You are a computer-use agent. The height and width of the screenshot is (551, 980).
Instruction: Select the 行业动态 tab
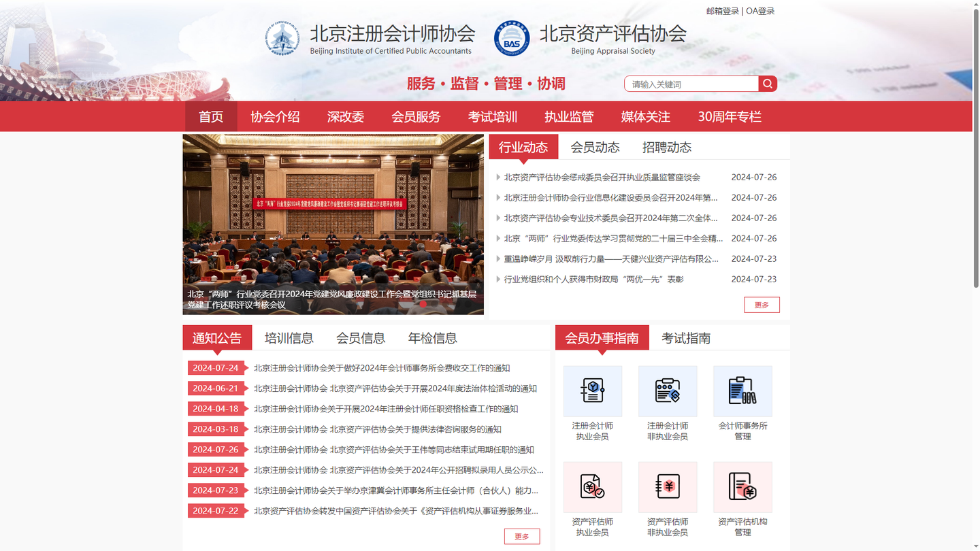tap(523, 147)
